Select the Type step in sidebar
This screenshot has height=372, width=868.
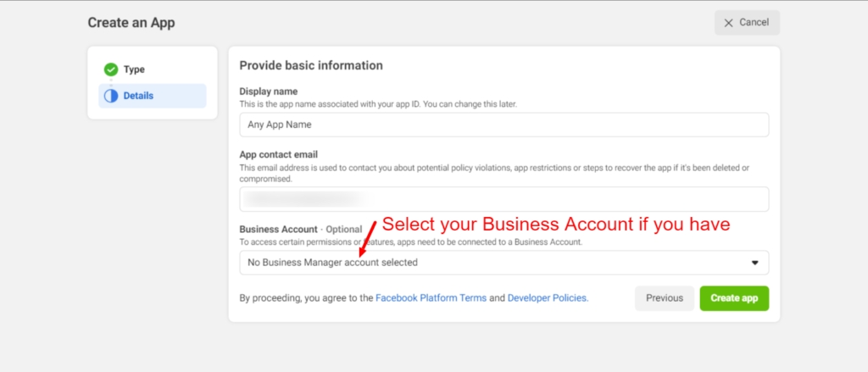(134, 69)
